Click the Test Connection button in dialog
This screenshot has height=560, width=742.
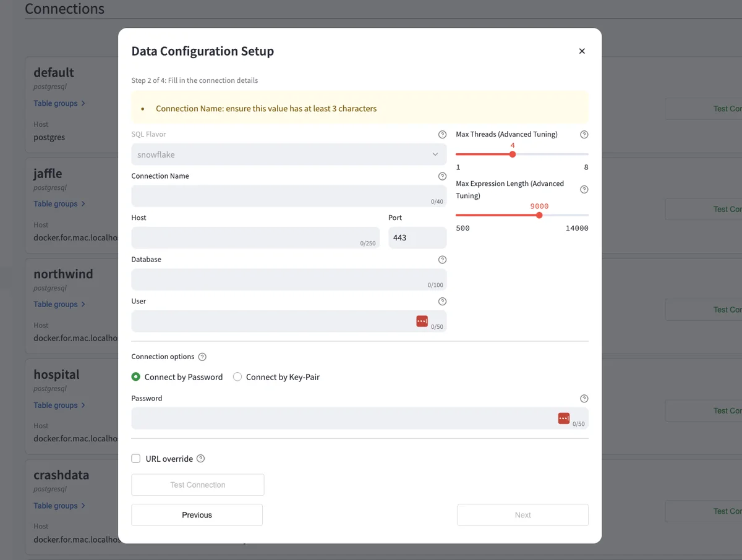point(198,485)
